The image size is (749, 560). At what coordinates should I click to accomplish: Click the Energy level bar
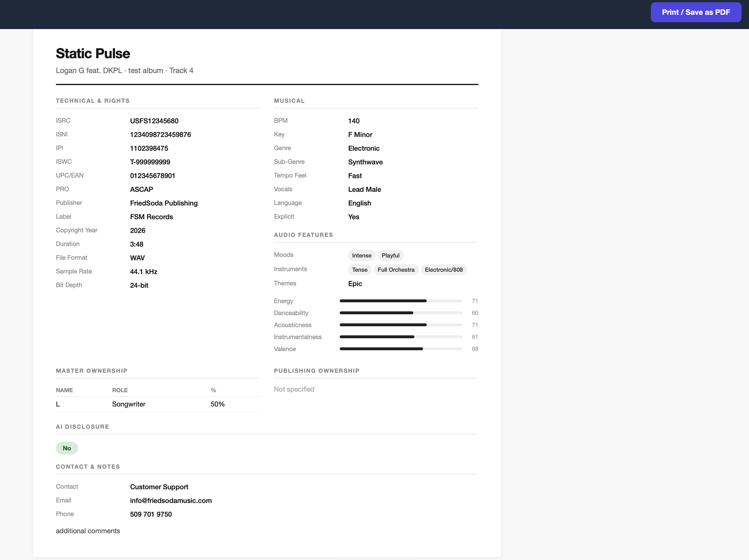coord(401,301)
